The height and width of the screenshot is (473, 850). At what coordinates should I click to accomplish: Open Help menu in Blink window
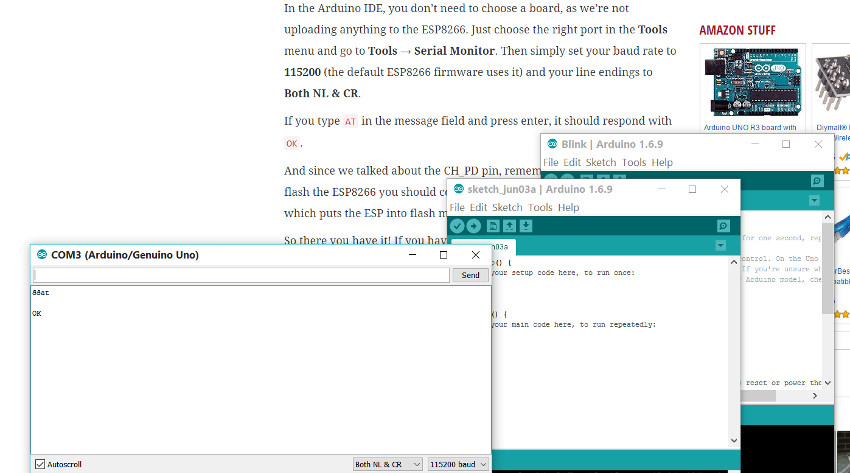pyautogui.click(x=662, y=163)
